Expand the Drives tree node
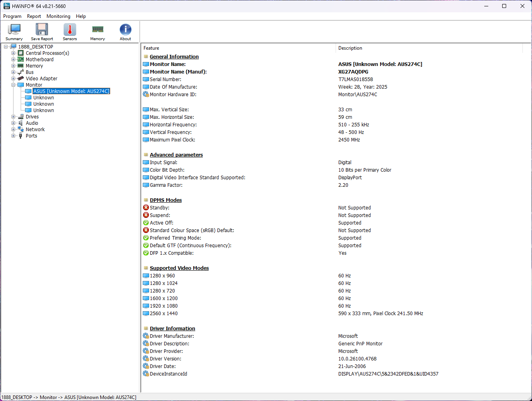The image size is (532, 401). tap(14, 116)
